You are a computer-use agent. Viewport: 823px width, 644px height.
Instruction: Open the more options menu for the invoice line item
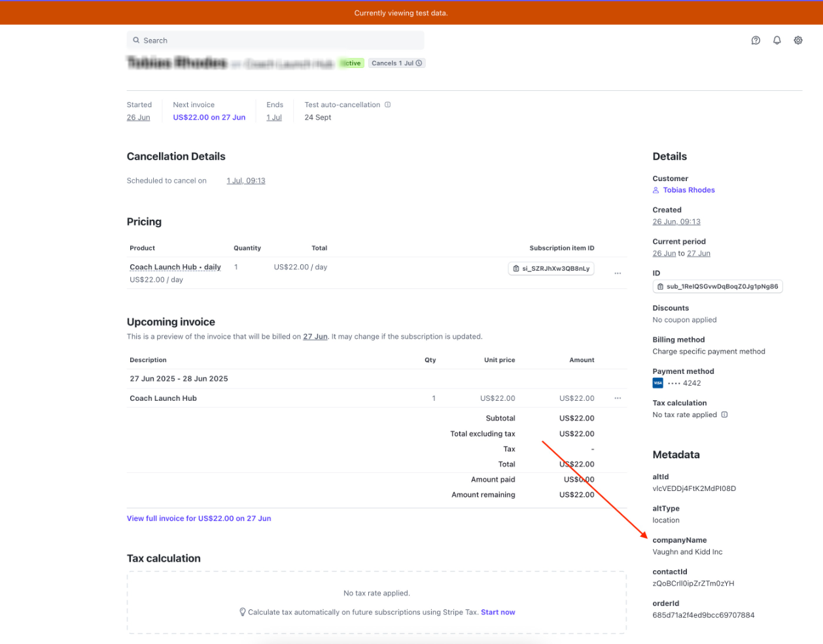click(618, 398)
